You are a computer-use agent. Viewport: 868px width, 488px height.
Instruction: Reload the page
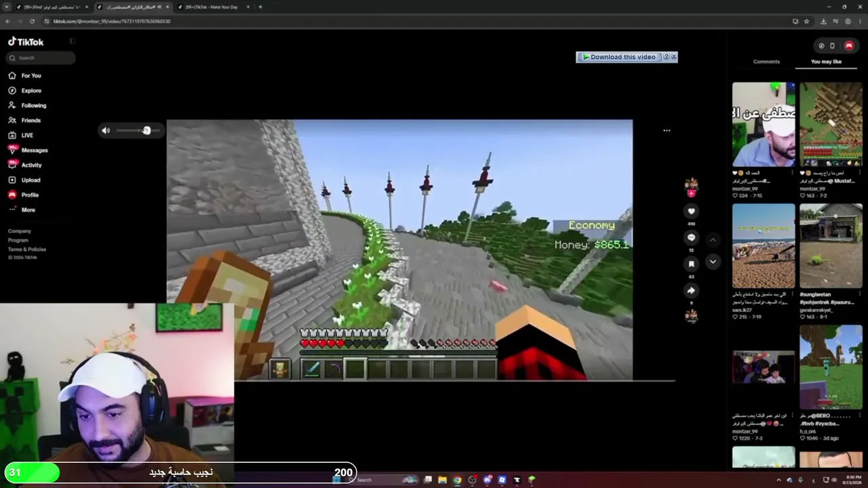coord(32,21)
